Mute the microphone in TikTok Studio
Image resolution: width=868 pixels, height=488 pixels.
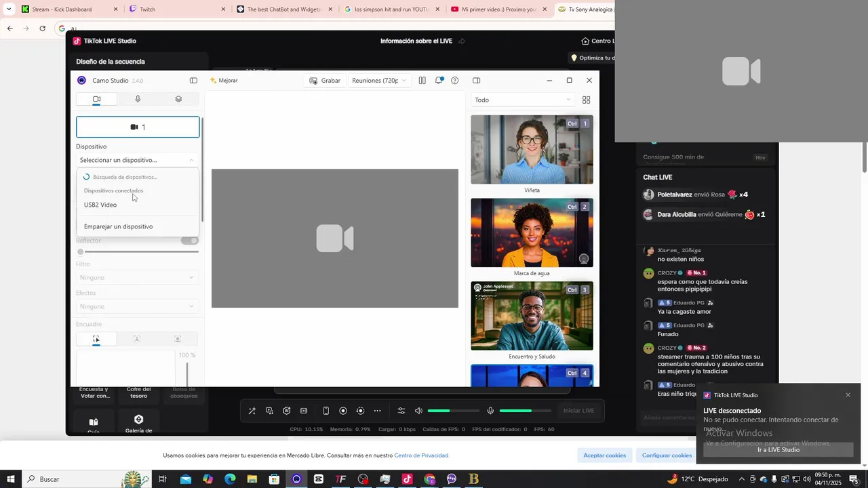[490, 411]
